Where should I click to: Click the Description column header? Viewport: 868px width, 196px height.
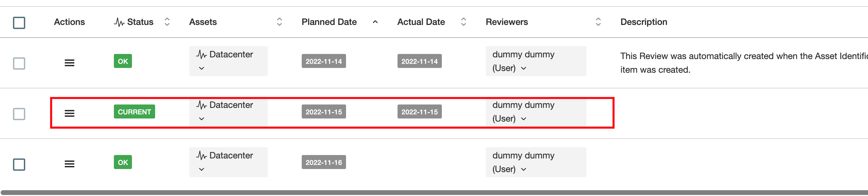[x=643, y=22]
